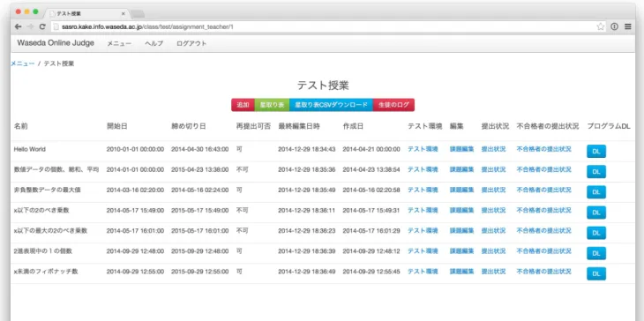Click the 締め切り日 column header

click(188, 126)
